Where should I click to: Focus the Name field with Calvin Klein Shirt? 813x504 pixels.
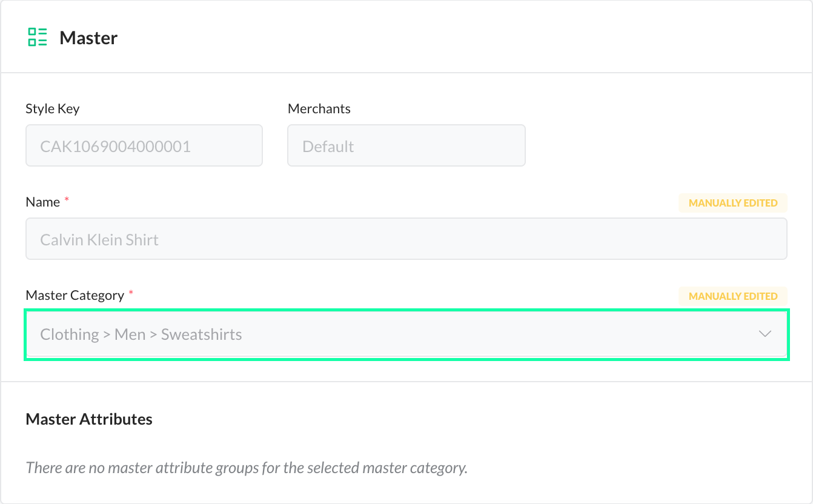pyautogui.click(x=406, y=239)
